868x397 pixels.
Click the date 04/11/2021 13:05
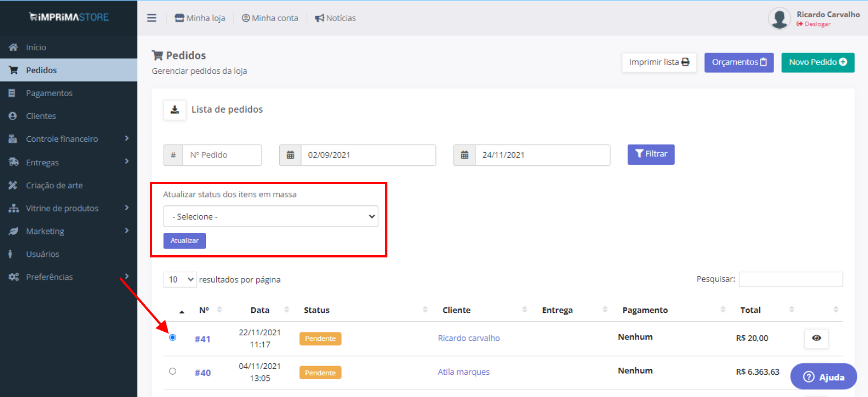coord(260,372)
